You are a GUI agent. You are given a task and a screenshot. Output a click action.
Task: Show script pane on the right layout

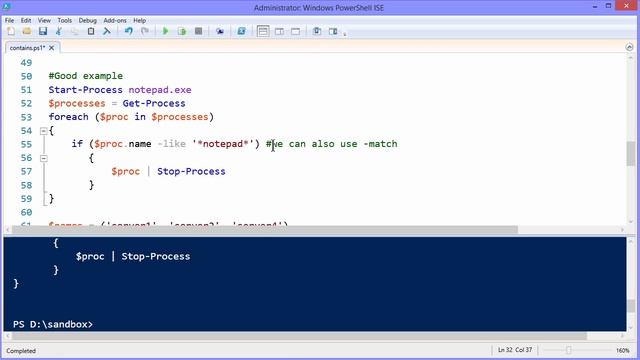click(x=280, y=31)
